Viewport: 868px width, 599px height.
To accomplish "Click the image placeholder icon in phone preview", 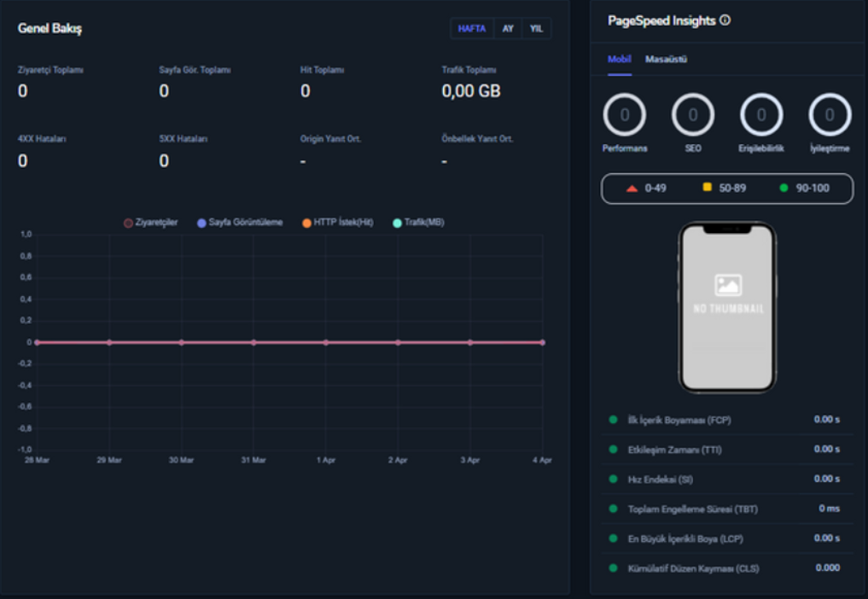I will point(728,286).
